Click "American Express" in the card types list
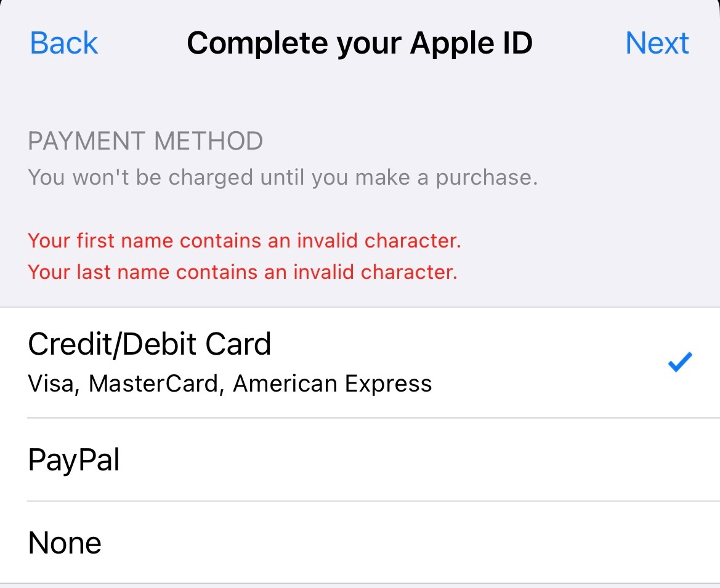The width and height of the screenshot is (720, 588). 333,384
